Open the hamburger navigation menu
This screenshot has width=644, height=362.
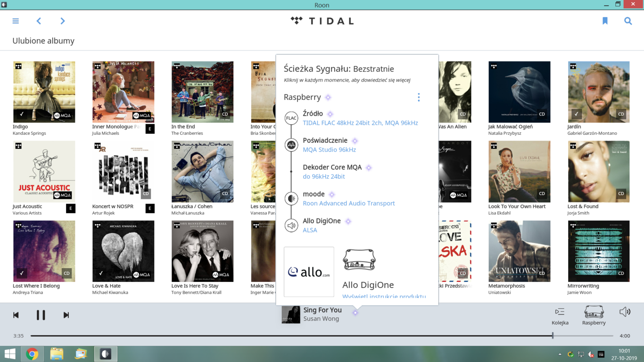(x=16, y=21)
